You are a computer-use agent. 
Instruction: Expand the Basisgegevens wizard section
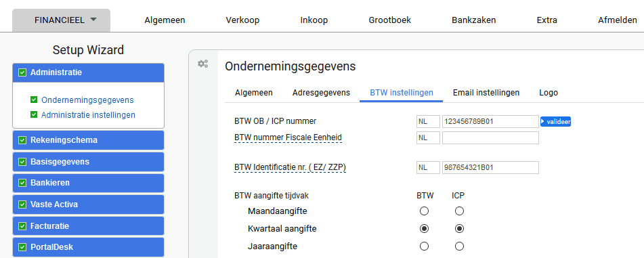(x=88, y=161)
